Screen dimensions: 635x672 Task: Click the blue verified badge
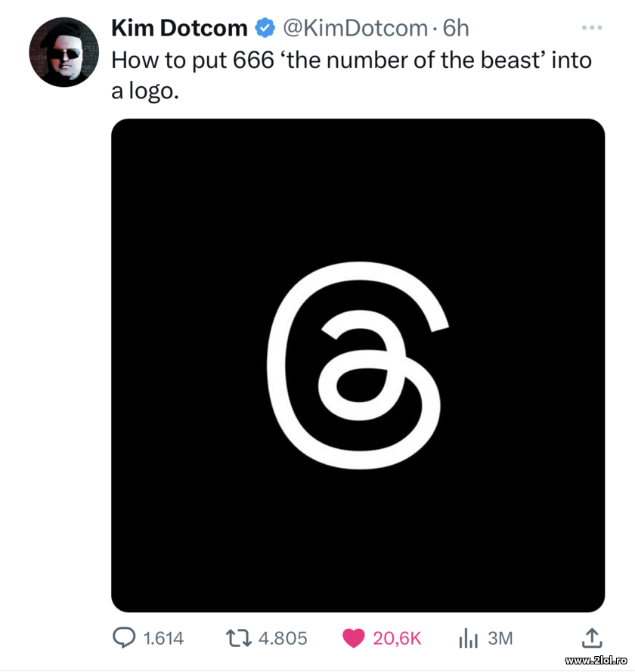[x=264, y=28]
